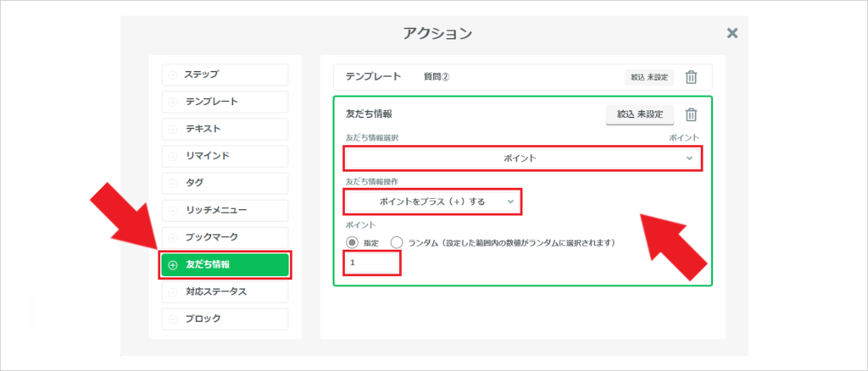Click the plus icon next to ブロック
The height and width of the screenshot is (371, 868).
[x=173, y=319]
